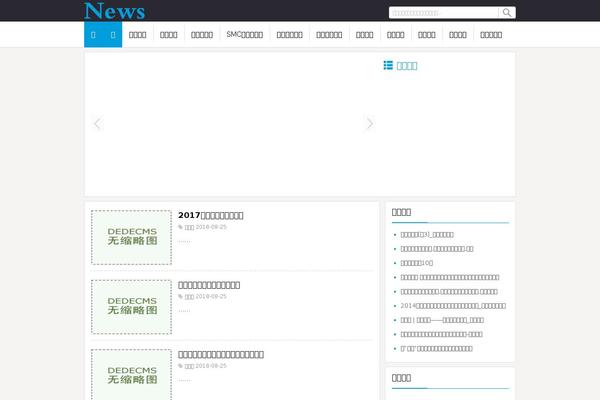Open the sidebar link ending with 10
This screenshot has width=600, height=400.
[416, 263]
